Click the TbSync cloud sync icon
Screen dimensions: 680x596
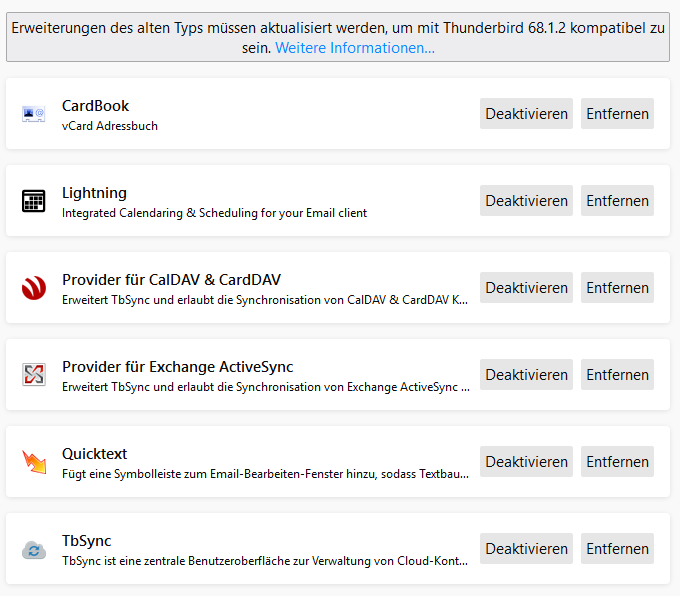coord(34,550)
